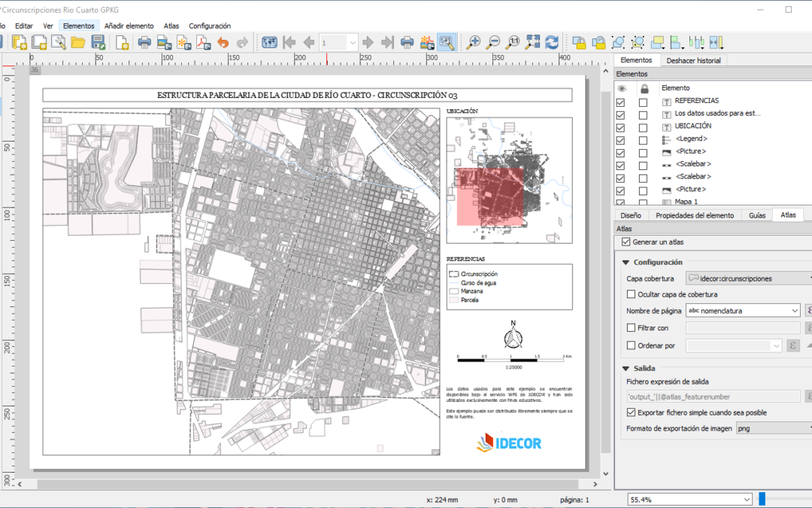Click the Ungroup Items icon

[638, 42]
